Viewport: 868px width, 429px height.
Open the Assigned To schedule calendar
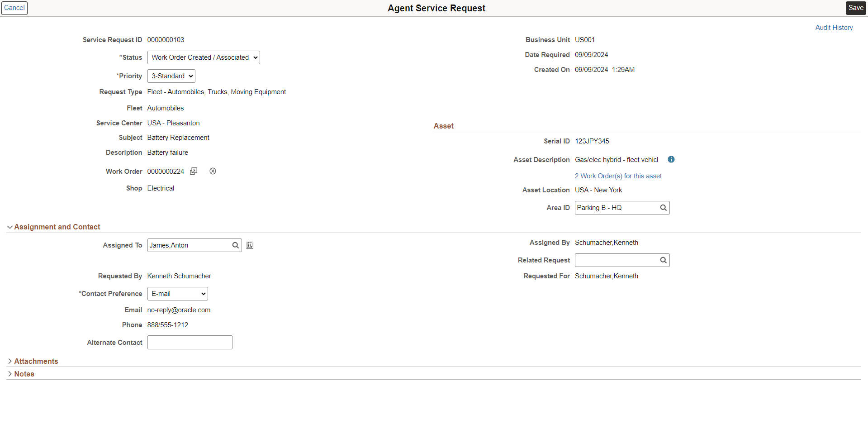[x=250, y=245]
